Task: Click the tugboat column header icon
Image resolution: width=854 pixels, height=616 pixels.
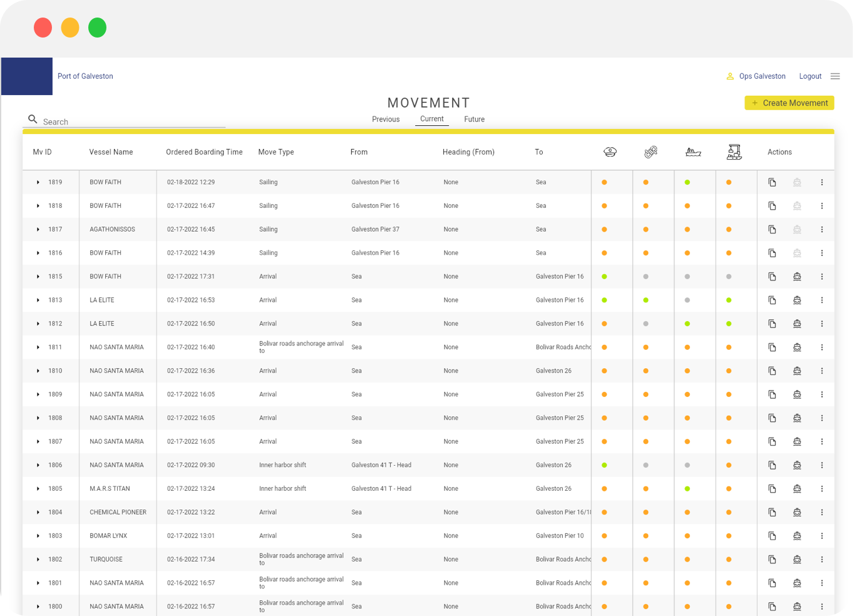Action: click(x=694, y=151)
